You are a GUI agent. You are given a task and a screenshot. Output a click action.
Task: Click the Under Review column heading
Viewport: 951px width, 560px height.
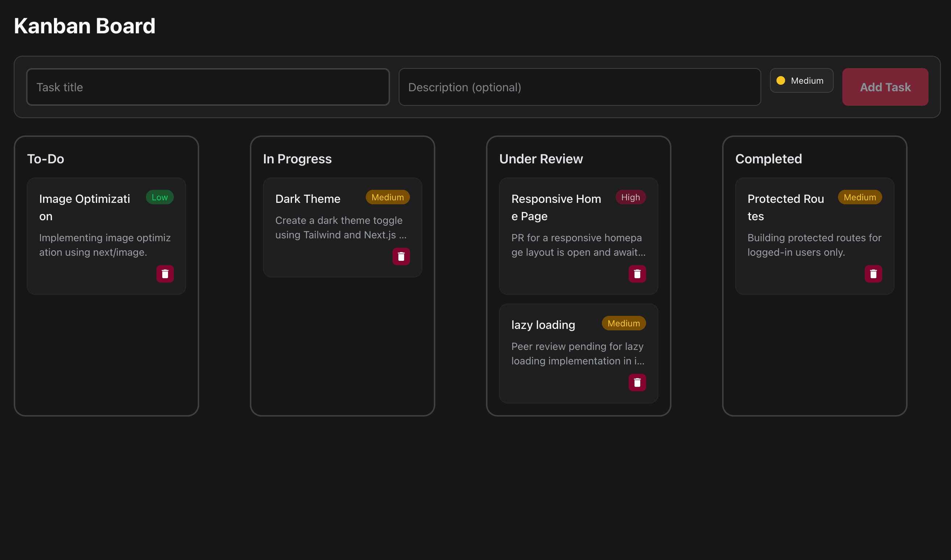(x=541, y=159)
